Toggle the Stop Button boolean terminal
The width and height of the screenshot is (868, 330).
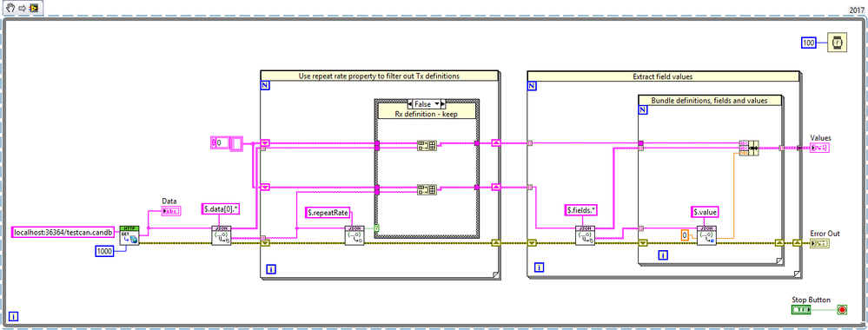(x=801, y=310)
